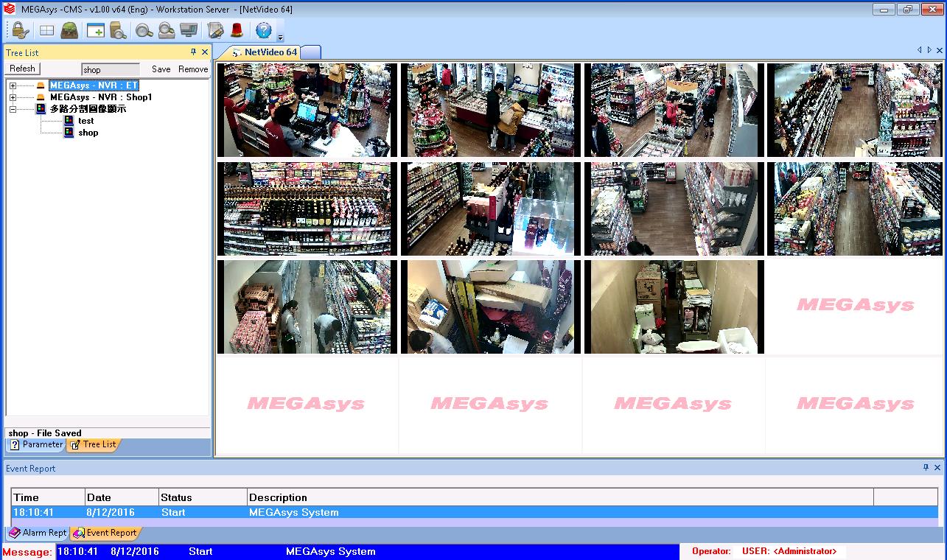Click the add new window toolbar icon
The image size is (947, 560).
tap(95, 30)
